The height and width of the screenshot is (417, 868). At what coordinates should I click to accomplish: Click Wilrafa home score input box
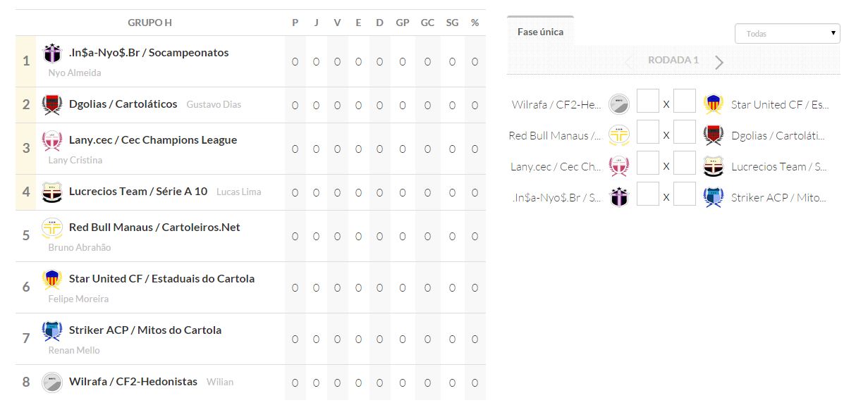pos(647,101)
